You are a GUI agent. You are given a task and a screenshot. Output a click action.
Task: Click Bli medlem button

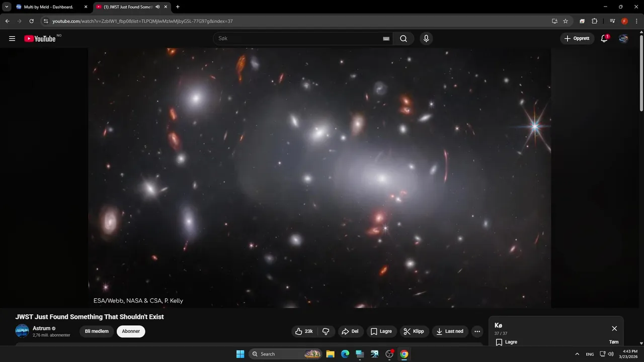tap(97, 331)
